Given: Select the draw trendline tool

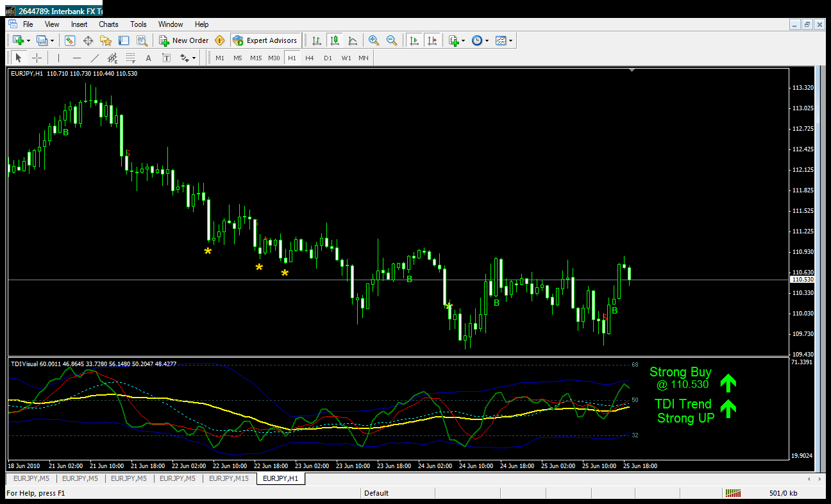Looking at the screenshot, I should pos(95,58).
